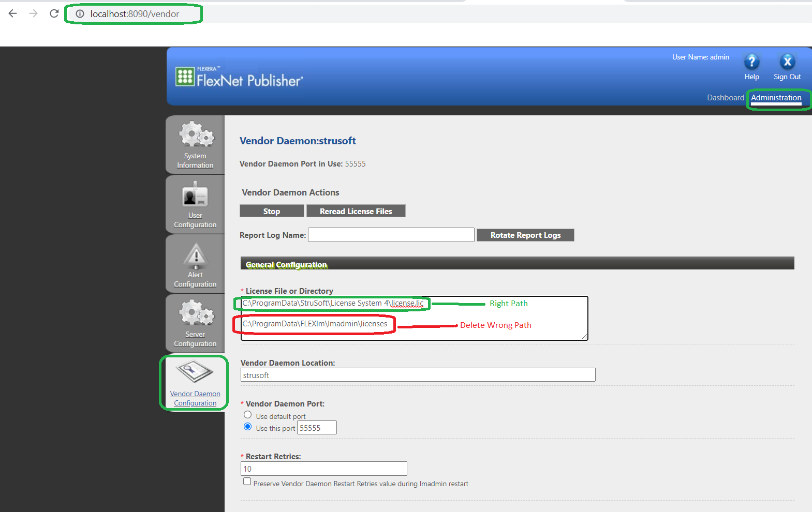Open System Information section
The image size is (812, 512).
195,145
